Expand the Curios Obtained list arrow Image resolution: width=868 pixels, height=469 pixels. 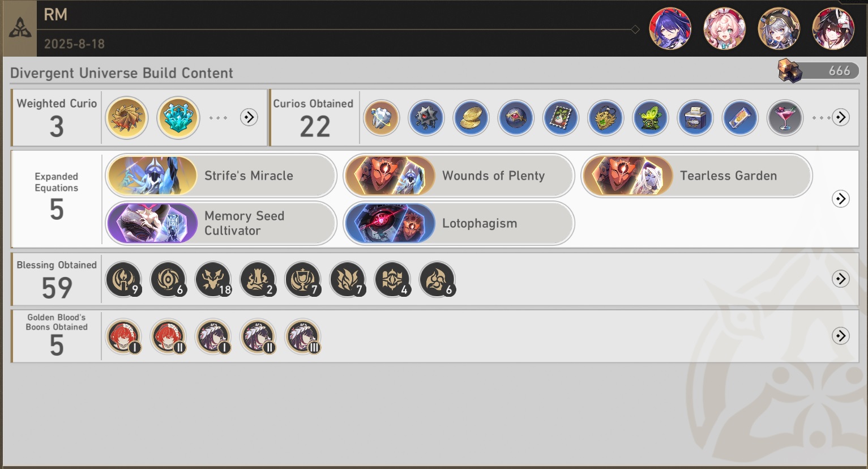(x=841, y=117)
